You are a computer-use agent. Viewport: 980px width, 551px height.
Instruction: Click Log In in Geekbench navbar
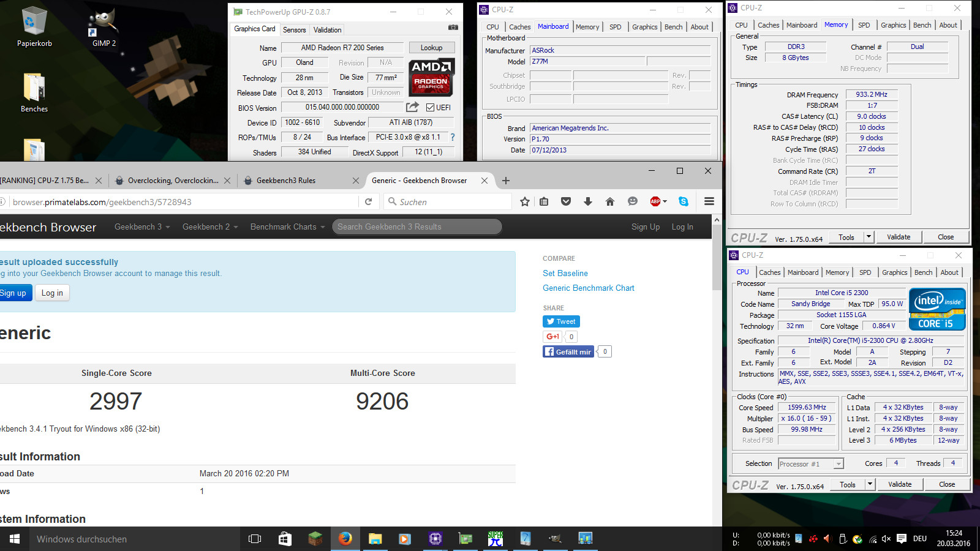coord(682,227)
